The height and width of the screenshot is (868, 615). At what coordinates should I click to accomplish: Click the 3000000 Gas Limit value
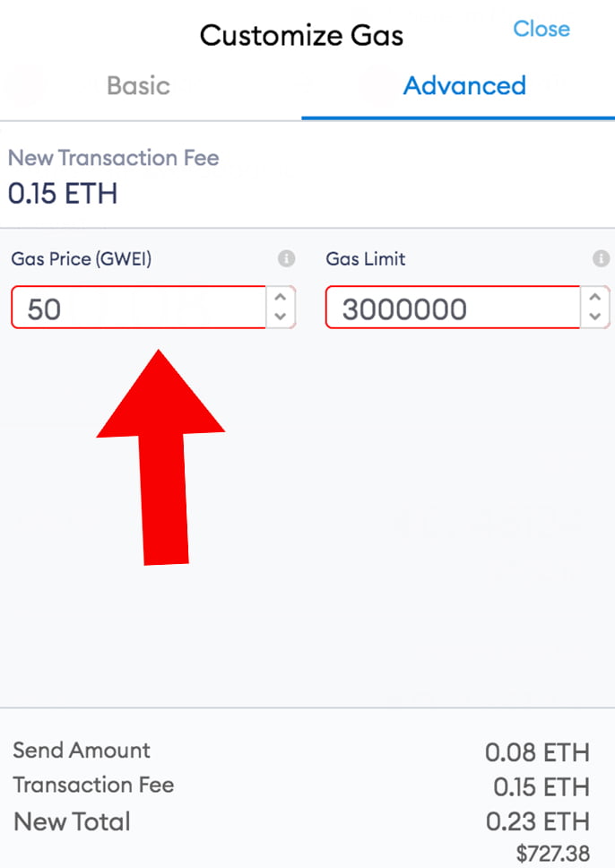point(396,308)
